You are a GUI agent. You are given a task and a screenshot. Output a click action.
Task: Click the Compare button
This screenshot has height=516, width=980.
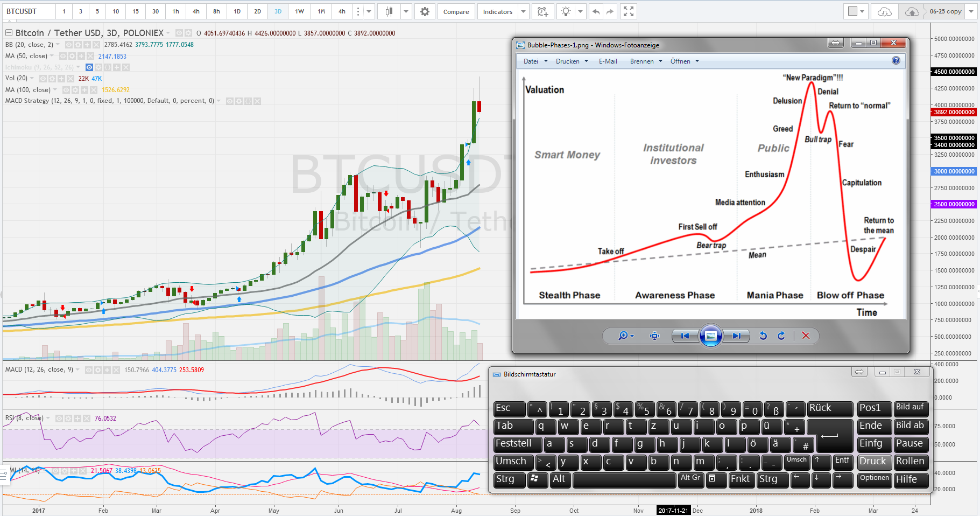456,11
